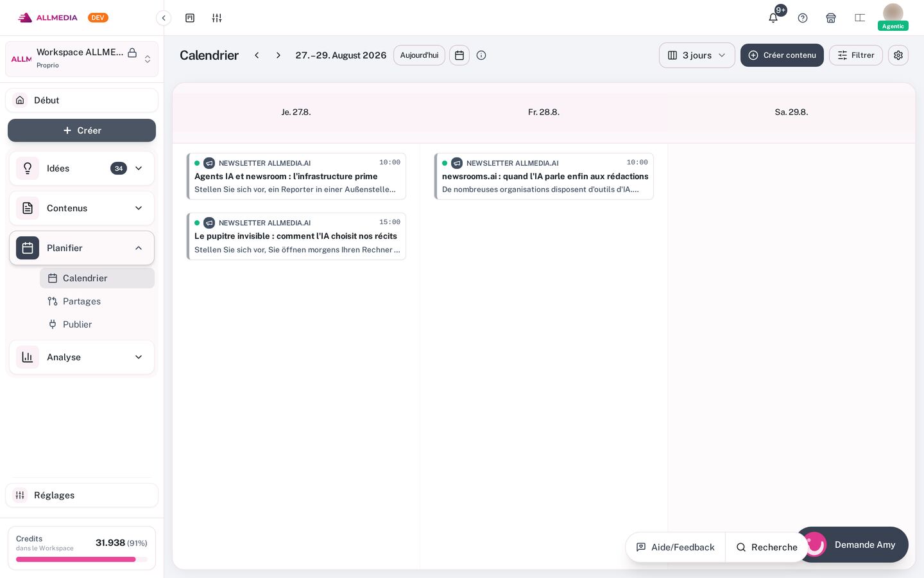Click the Idées count badge 34
The height and width of the screenshot is (578, 924).
click(119, 168)
